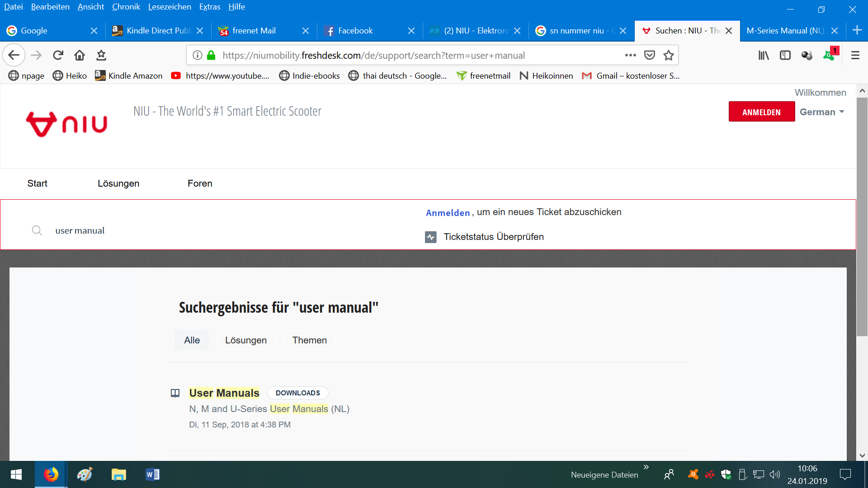This screenshot has height=488, width=868.
Task: Switch to the freenet Mail tab
Action: point(254,31)
